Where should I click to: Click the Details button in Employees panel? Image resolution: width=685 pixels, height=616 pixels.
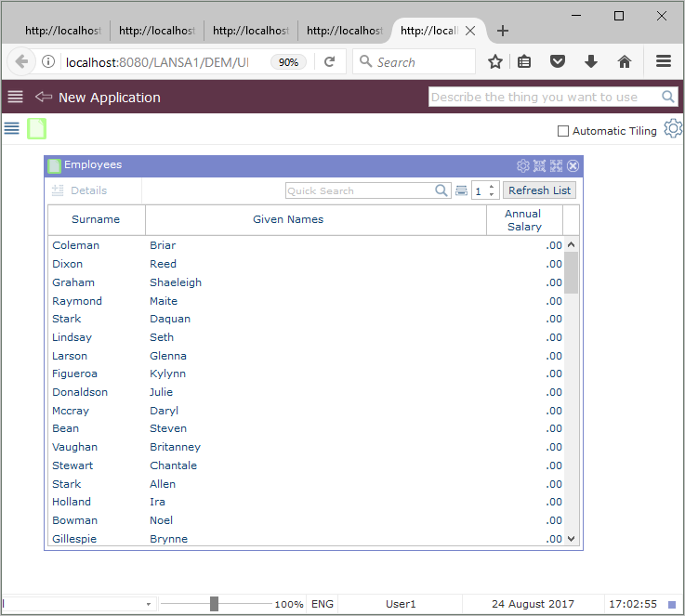point(80,190)
